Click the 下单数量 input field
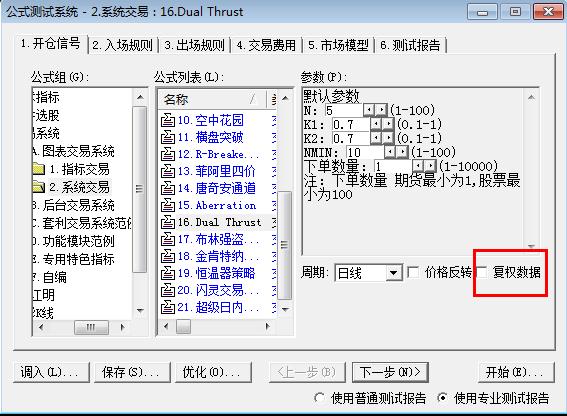Screen dimensions: 567x416 click(392, 166)
